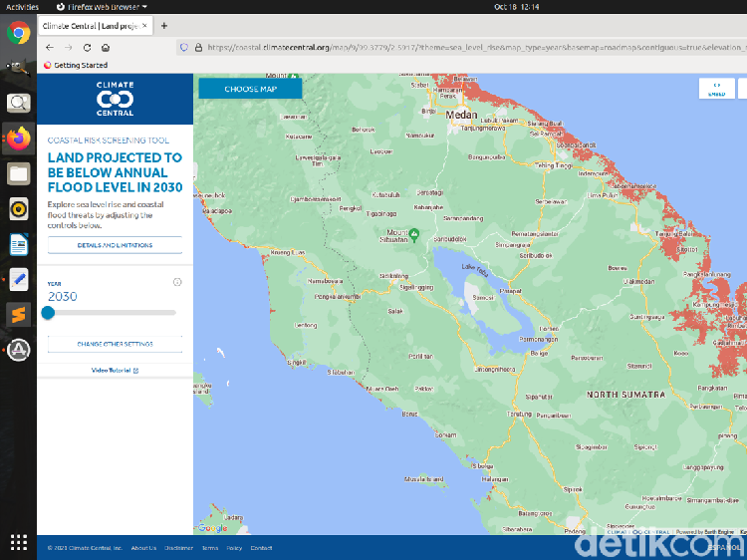Launch LibreOffice Writer from the dock
747x560 pixels.
click(x=19, y=244)
